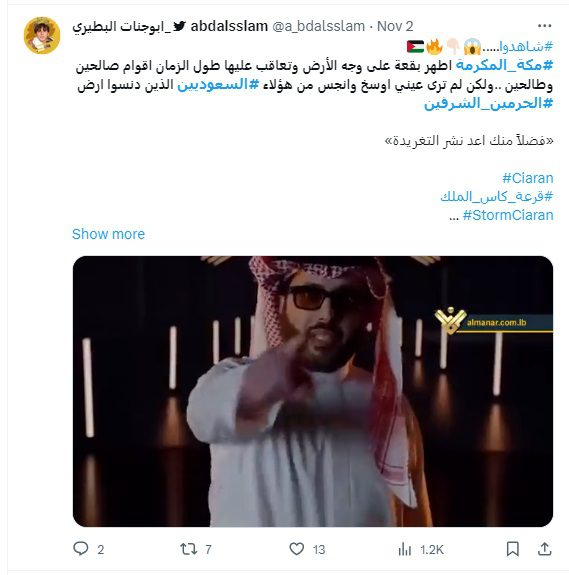Open the #الحرمين_الشرفين hashtag

pyautogui.click(x=489, y=104)
